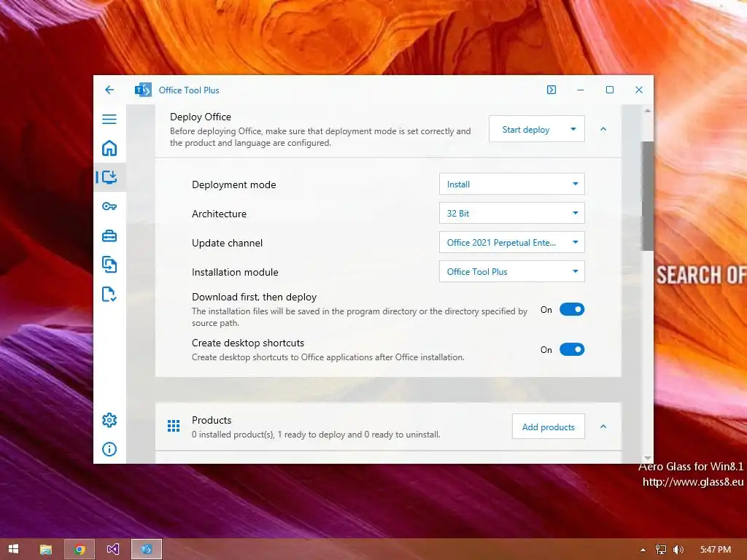Open the Activate key icon
This screenshot has height=560, width=747.
[x=109, y=206]
